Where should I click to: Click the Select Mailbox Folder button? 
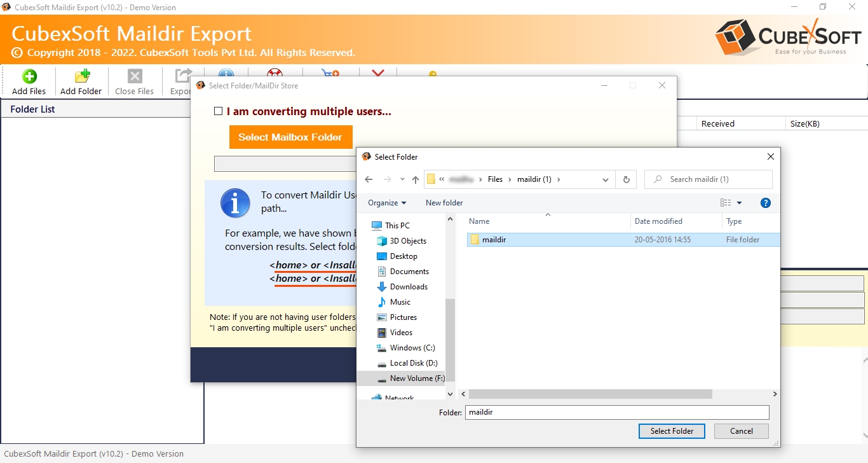tap(290, 136)
